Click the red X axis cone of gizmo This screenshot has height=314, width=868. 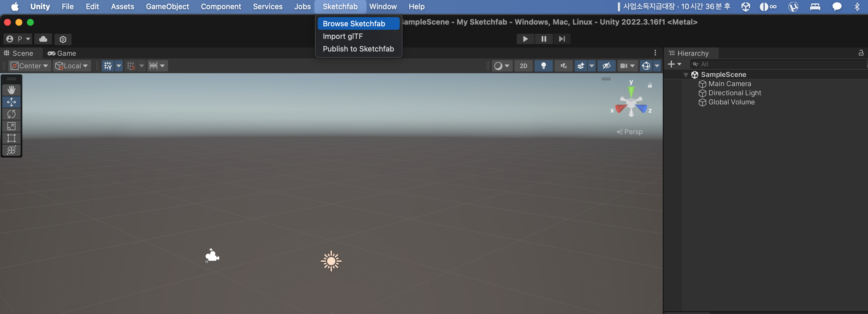click(x=620, y=108)
